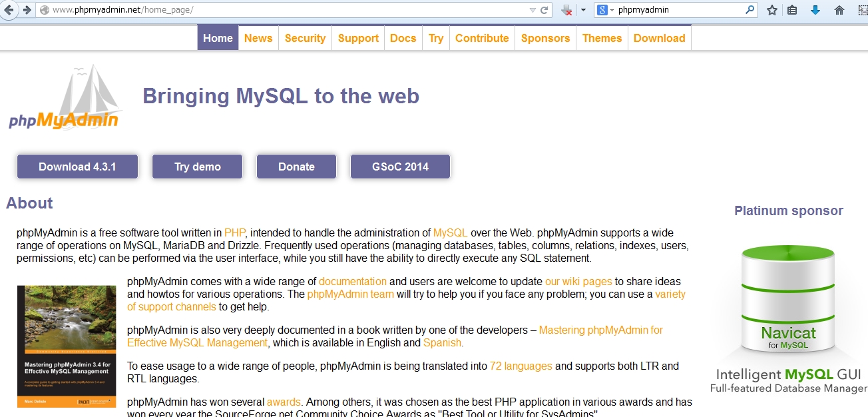The image size is (868, 417).
Task: Click the browser Forward arrow button
Action: [x=27, y=10]
